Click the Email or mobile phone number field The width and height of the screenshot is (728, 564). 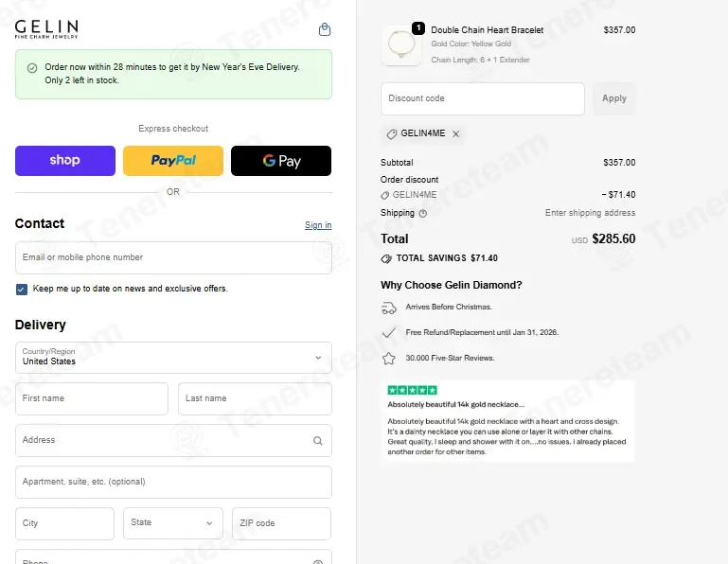coord(173,257)
